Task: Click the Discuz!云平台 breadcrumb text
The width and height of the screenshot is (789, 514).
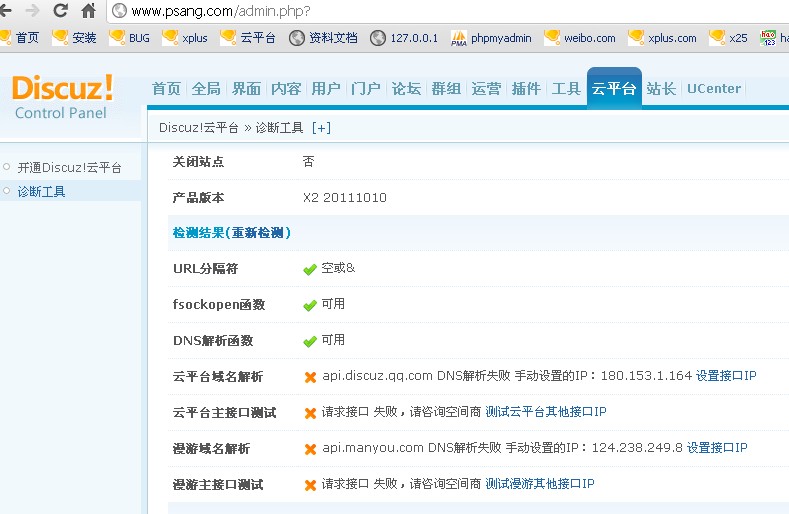Action: pos(199,128)
